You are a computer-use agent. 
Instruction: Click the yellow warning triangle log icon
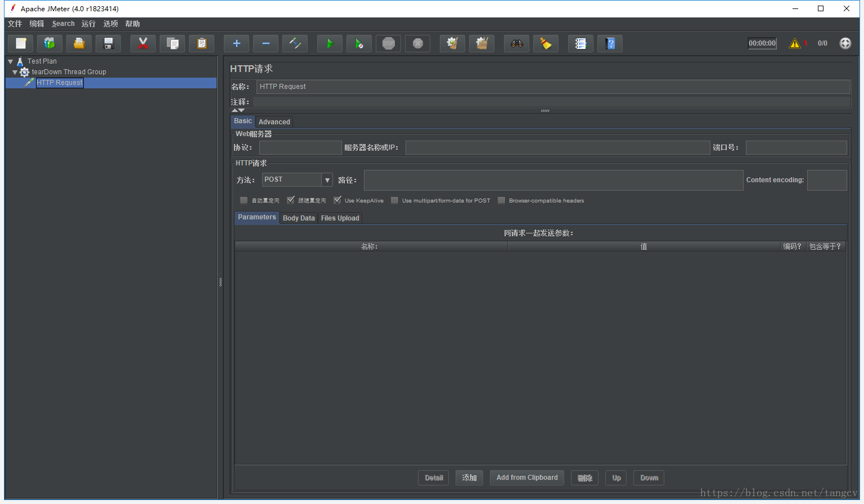794,43
